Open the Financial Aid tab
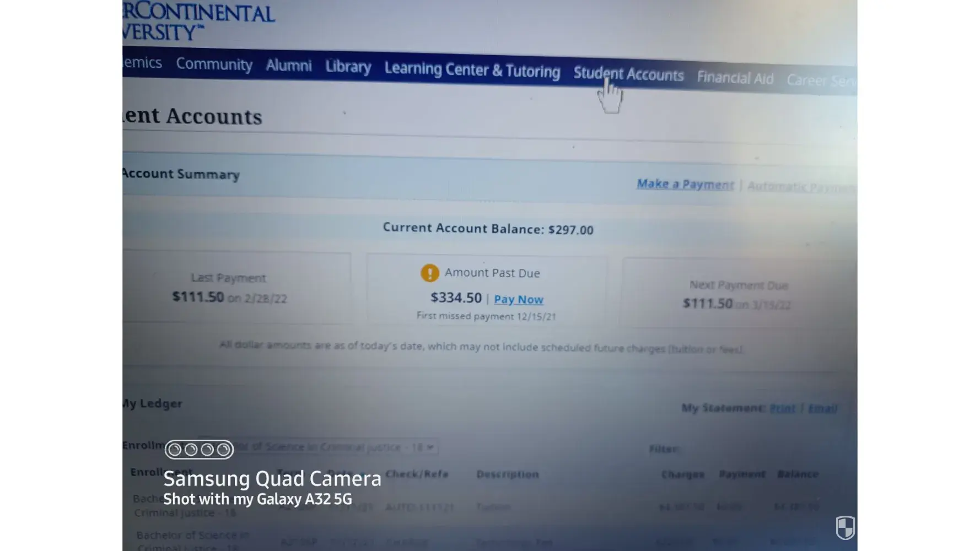Screen dimensions: 980x551 735,78
